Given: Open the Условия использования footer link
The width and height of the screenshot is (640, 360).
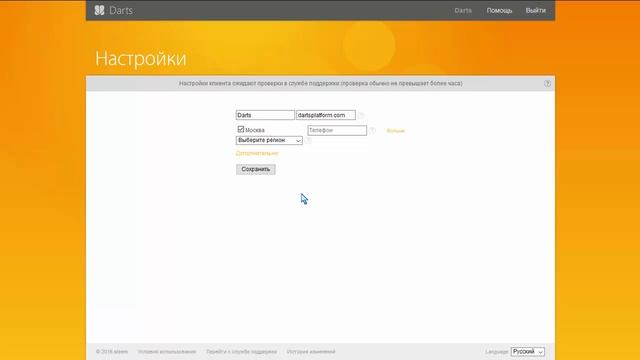Looking at the screenshot, I should coord(167,351).
